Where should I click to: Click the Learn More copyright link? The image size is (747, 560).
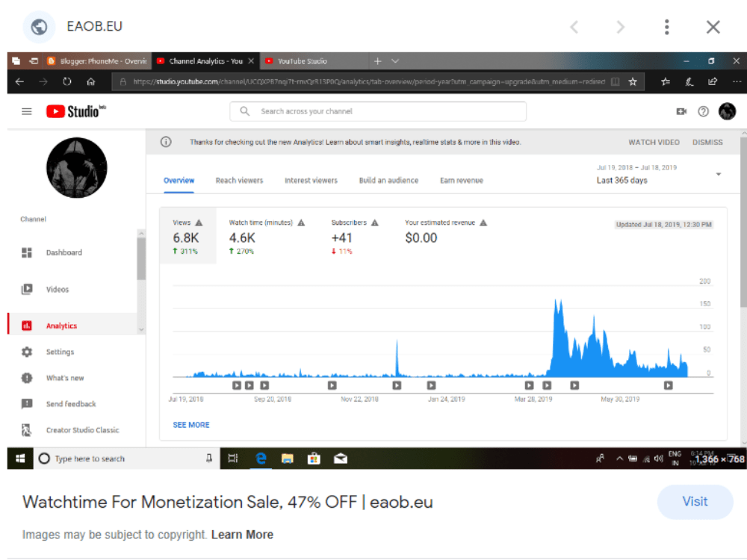point(243,535)
